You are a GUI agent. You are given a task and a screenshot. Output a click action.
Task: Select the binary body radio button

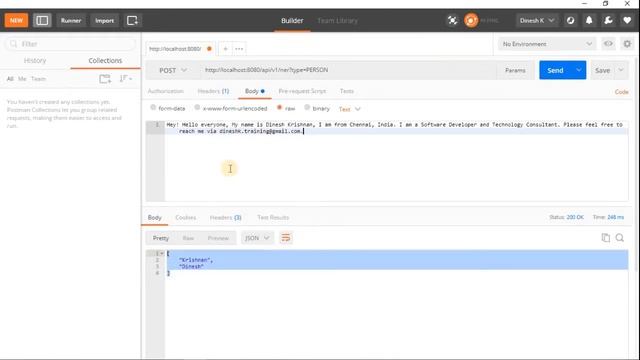[307, 107]
